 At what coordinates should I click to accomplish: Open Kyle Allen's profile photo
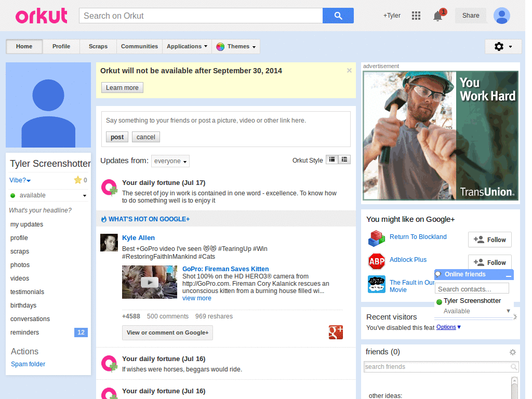(109, 243)
